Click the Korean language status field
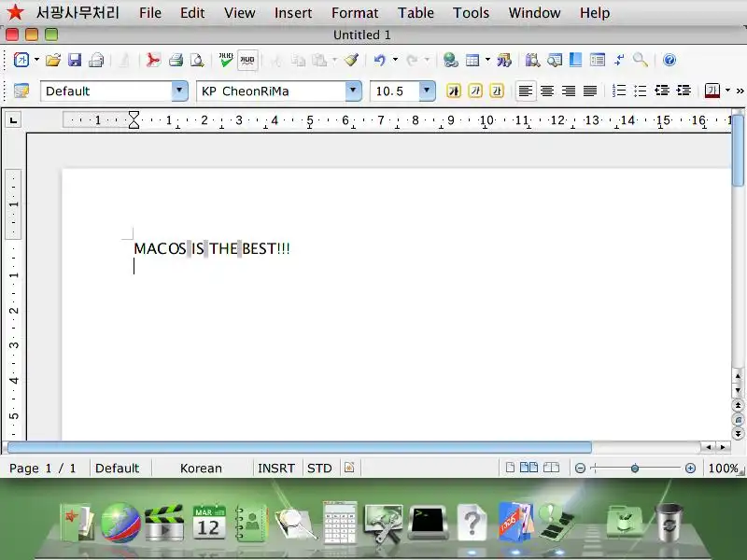 point(201,469)
